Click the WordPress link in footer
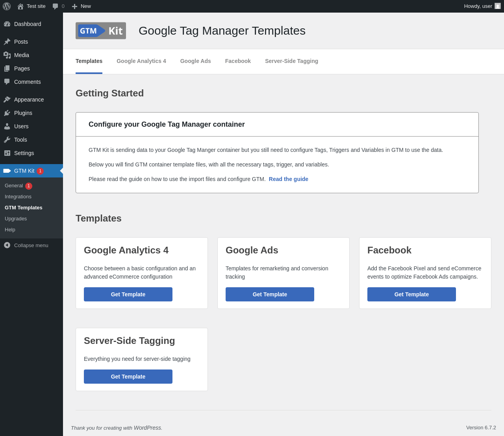 (147, 428)
